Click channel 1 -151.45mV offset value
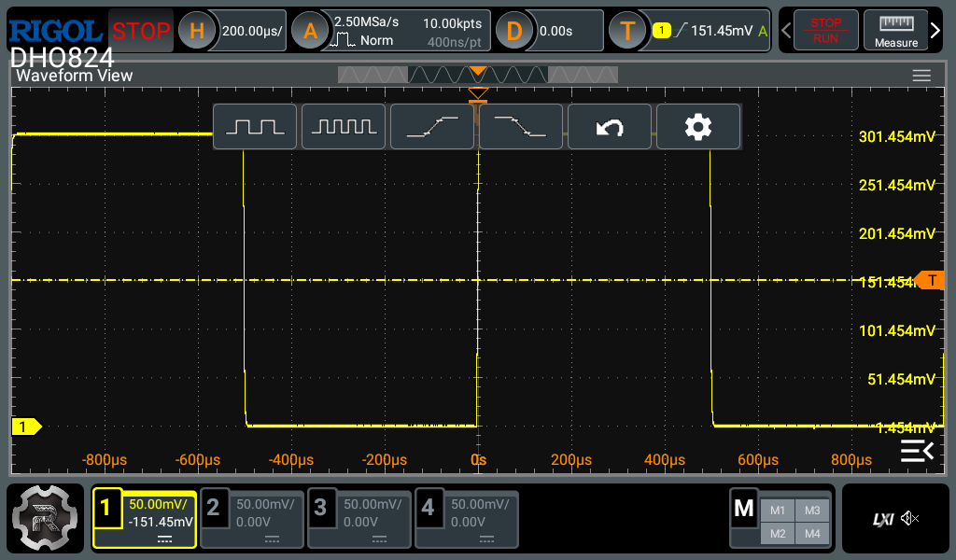Screen dimensions: 956x560 coord(161,523)
